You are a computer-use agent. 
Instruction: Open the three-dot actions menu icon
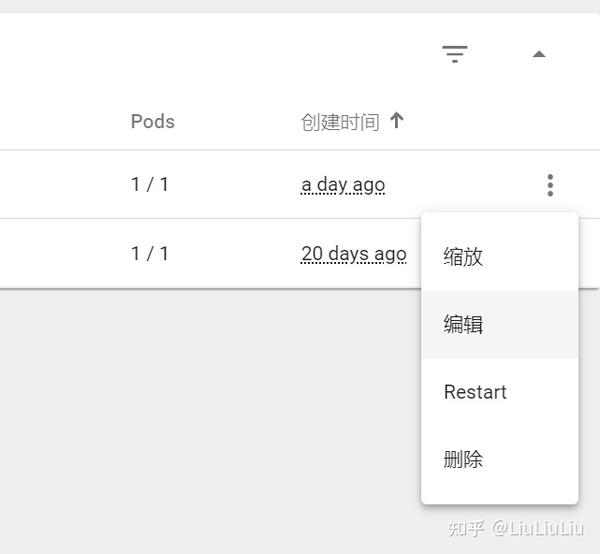[x=550, y=185]
